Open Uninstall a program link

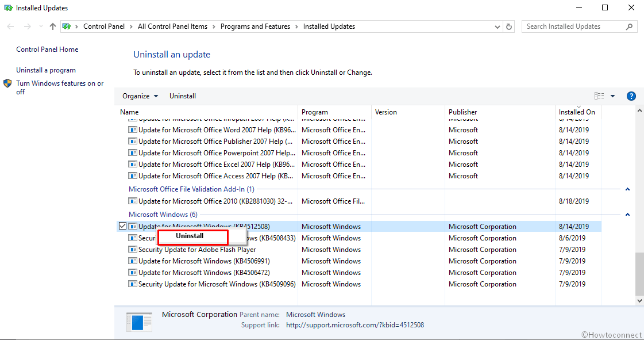[x=46, y=70]
